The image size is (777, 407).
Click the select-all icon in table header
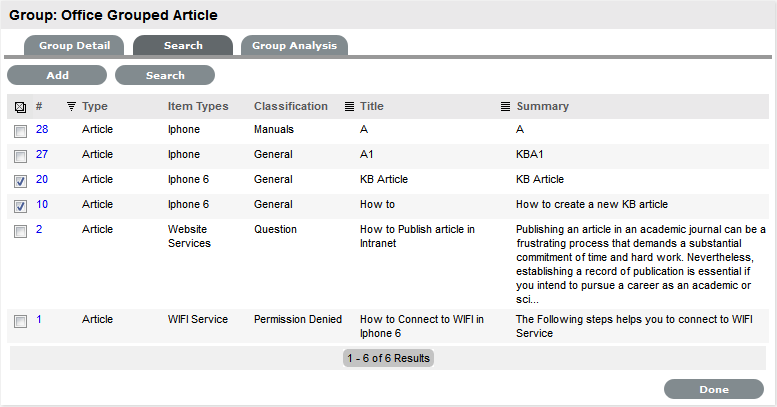pos(20,107)
